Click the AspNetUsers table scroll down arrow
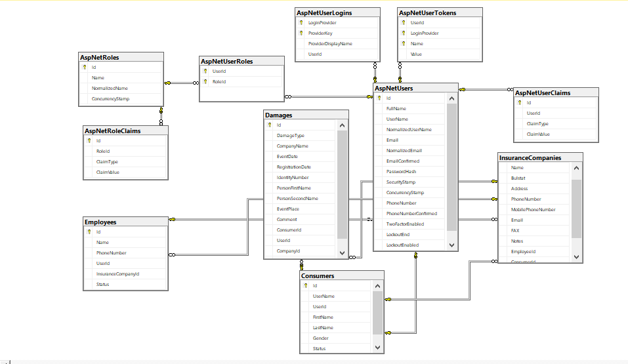 click(451, 245)
